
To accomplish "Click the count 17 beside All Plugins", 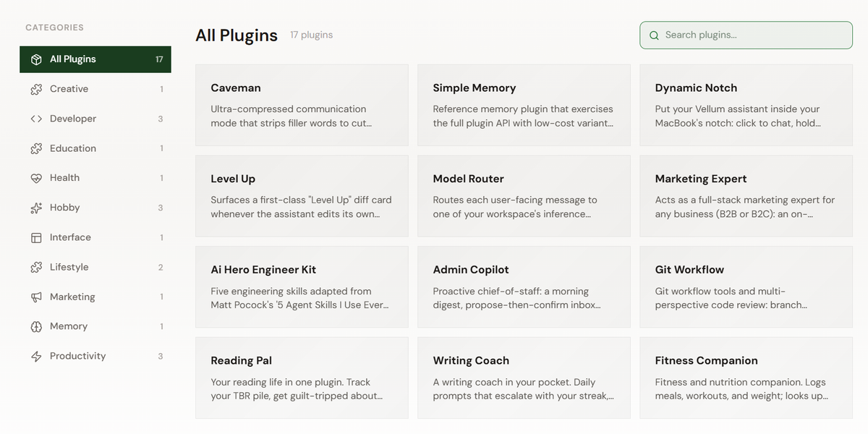I will pos(159,59).
